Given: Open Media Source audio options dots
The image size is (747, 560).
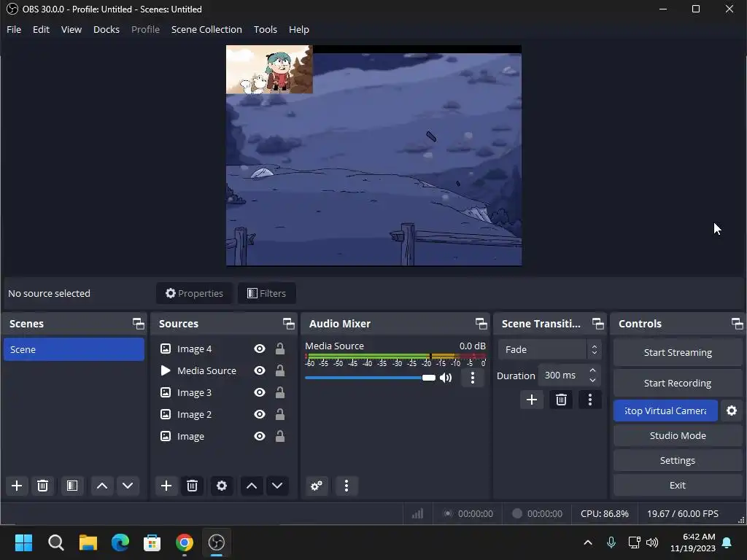Looking at the screenshot, I should pos(473,378).
